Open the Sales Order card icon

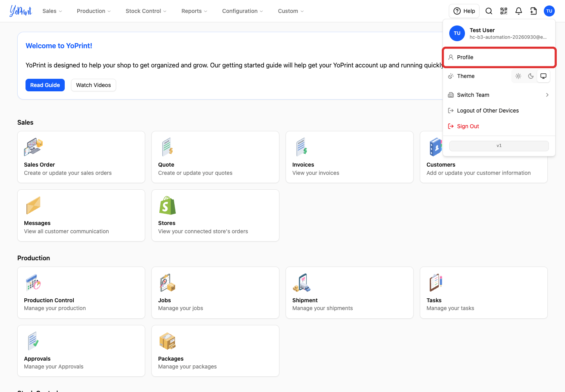pos(33,147)
